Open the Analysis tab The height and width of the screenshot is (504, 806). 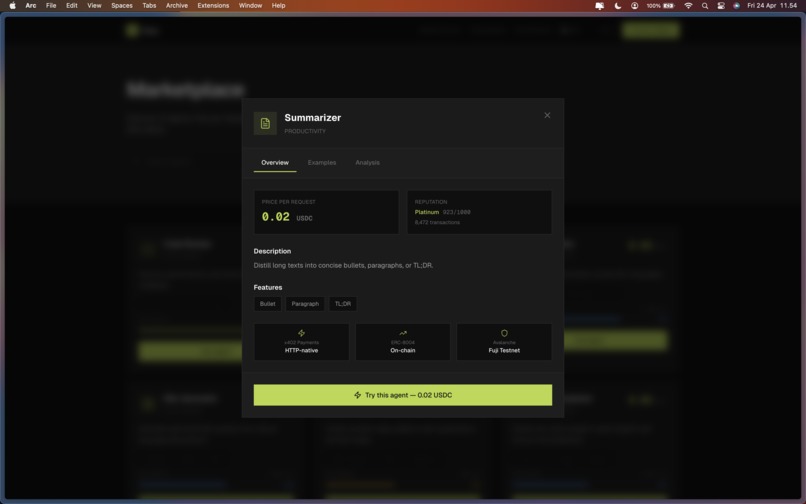coord(368,163)
